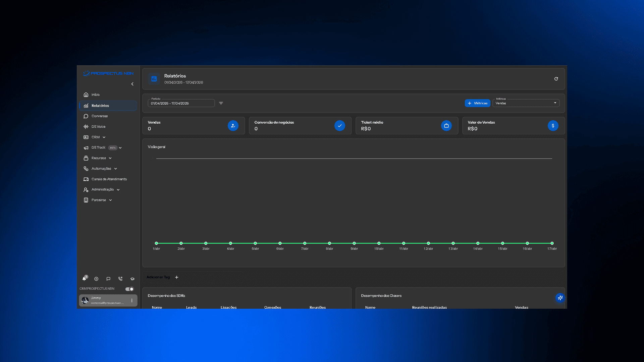Click the Período date range field
This screenshot has height=362, width=644.
pos(181,103)
